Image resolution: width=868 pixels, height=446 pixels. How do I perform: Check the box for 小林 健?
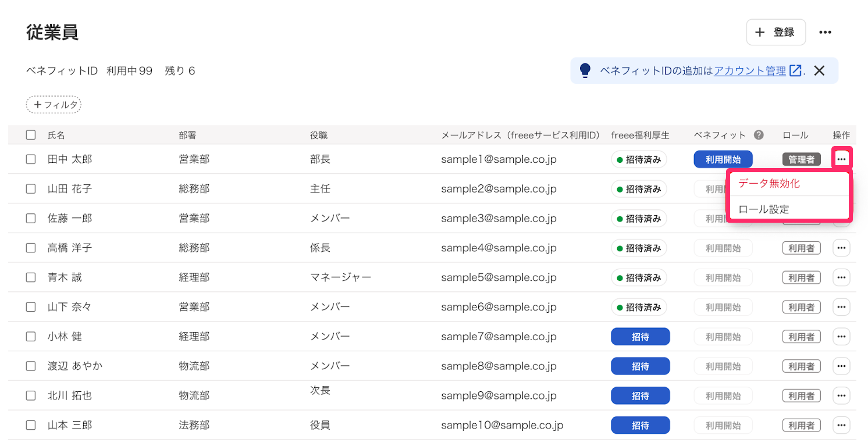(31, 337)
